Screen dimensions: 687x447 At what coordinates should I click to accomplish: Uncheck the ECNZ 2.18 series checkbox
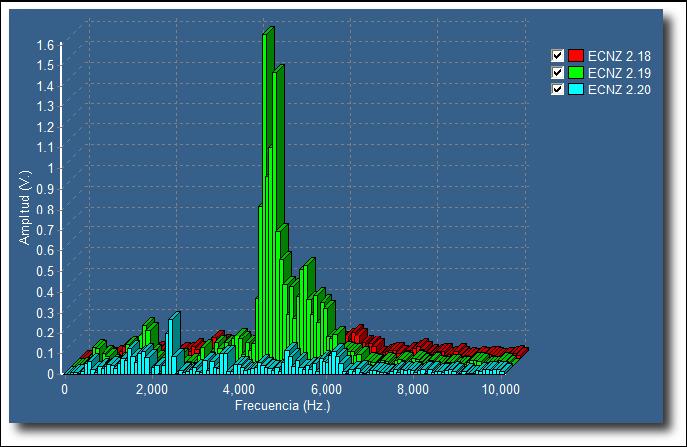click(x=557, y=56)
